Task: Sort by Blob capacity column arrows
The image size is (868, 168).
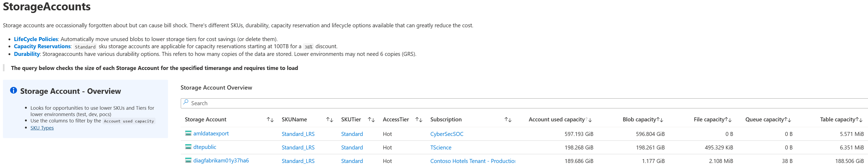Action: (x=660, y=120)
